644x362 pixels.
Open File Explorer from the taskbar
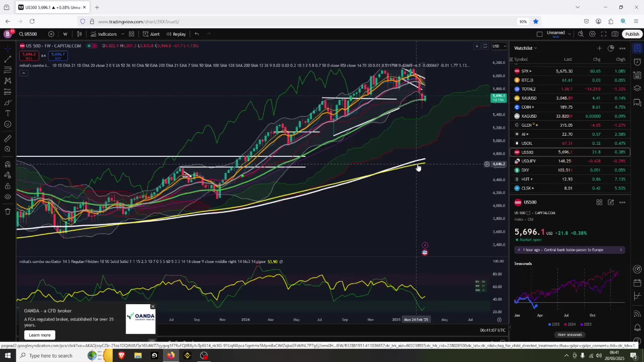tap(138, 356)
